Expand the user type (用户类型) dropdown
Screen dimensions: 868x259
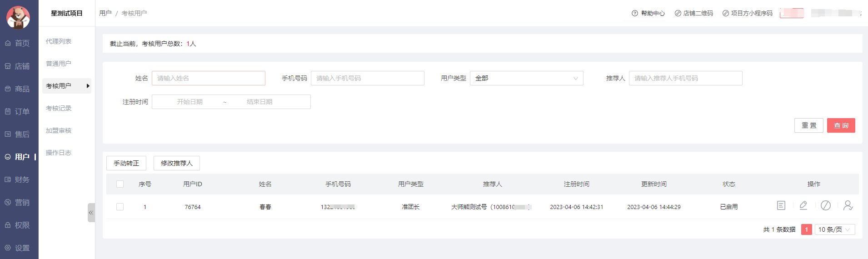[x=526, y=78]
